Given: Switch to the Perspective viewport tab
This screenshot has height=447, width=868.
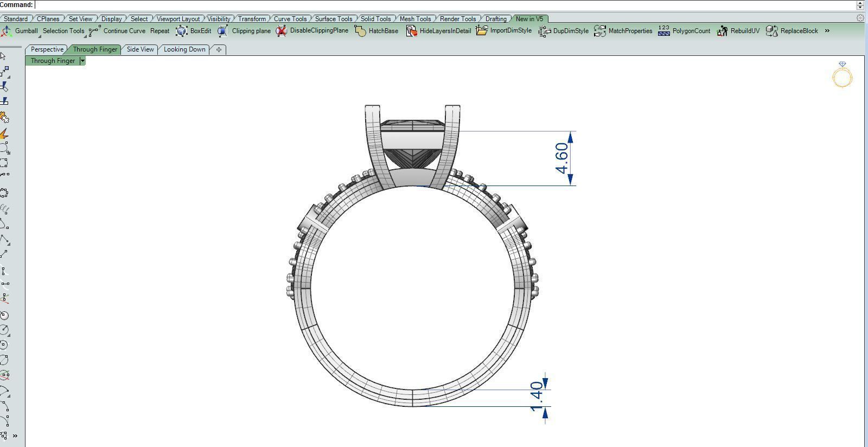Looking at the screenshot, I should pos(47,49).
